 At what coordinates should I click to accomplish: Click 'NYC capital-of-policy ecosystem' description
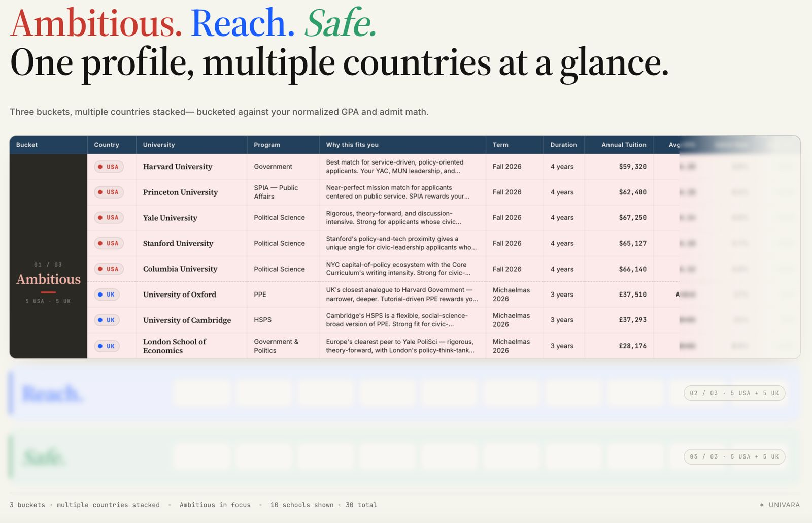tap(398, 269)
